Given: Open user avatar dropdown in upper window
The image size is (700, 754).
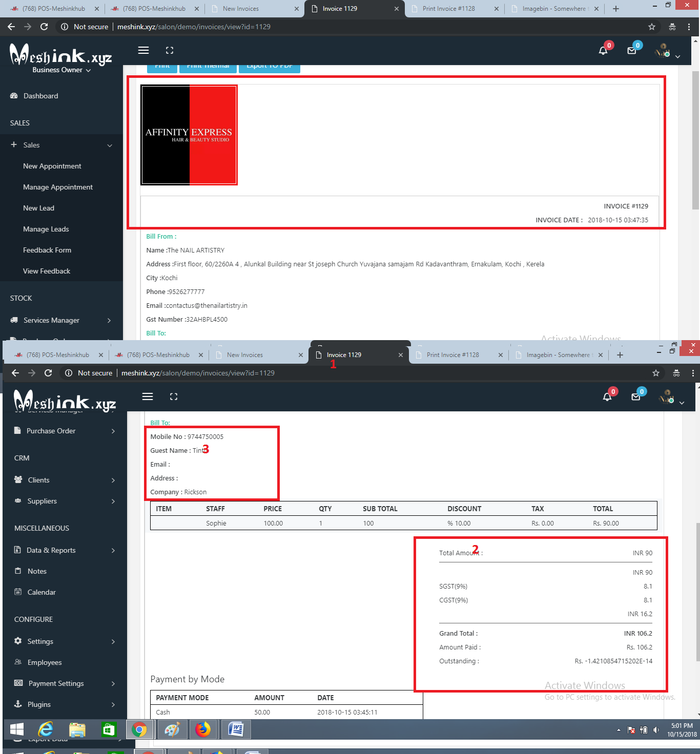Looking at the screenshot, I should [667, 51].
